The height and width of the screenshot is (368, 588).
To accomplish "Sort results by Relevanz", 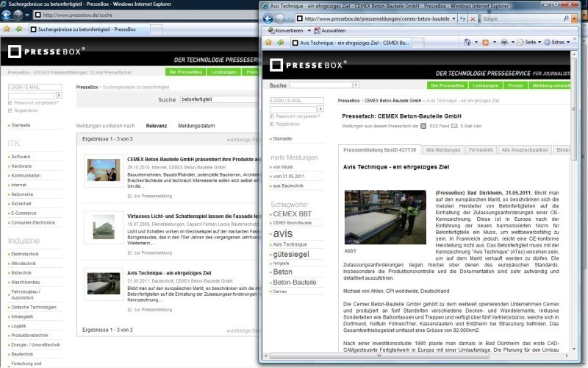I will 156,126.
